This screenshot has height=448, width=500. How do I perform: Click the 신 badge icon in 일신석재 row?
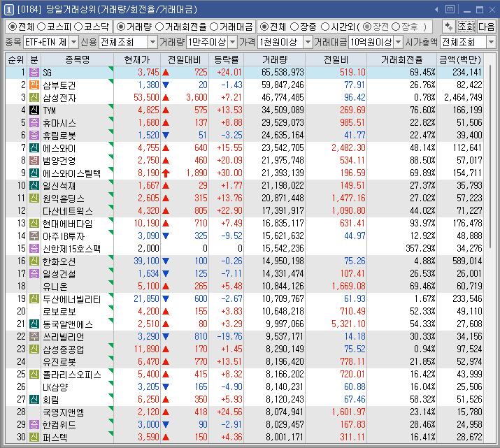point(34,185)
